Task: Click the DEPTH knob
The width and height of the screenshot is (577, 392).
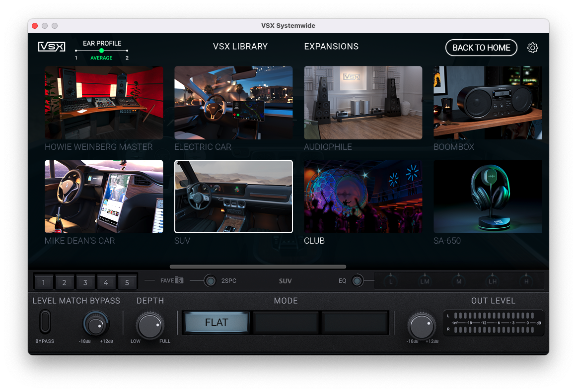Action: 150,326
